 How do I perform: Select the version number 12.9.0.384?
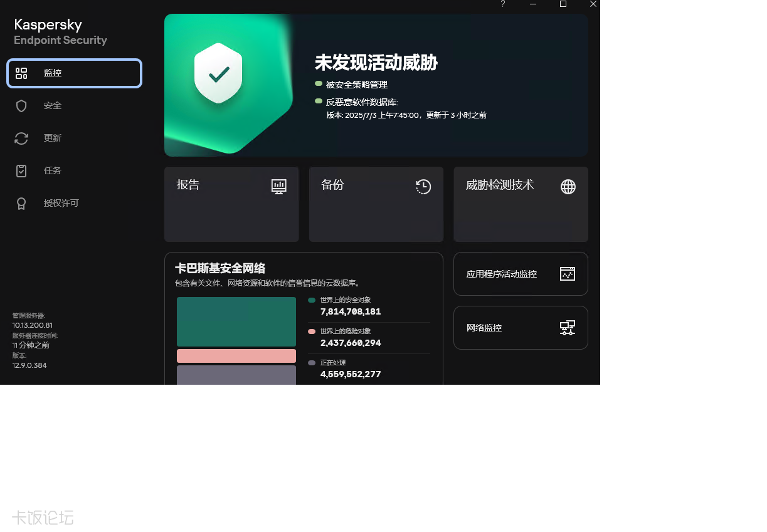pyautogui.click(x=29, y=365)
